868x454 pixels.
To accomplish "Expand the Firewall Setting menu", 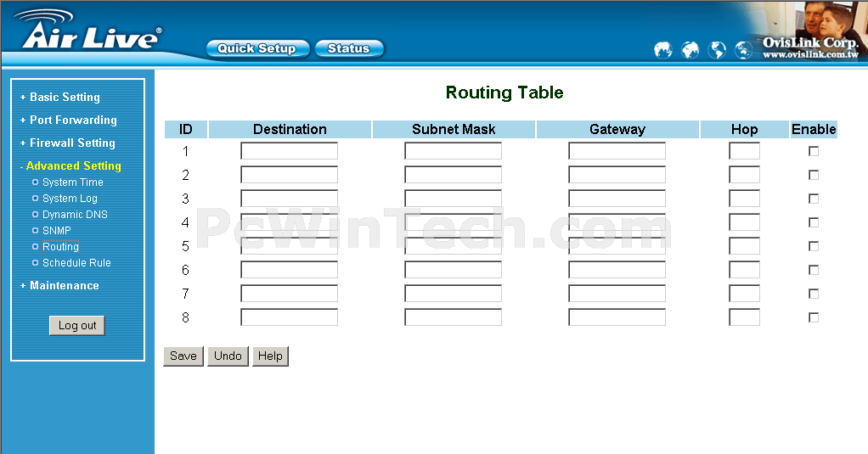I will pyautogui.click(x=72, y=143).
